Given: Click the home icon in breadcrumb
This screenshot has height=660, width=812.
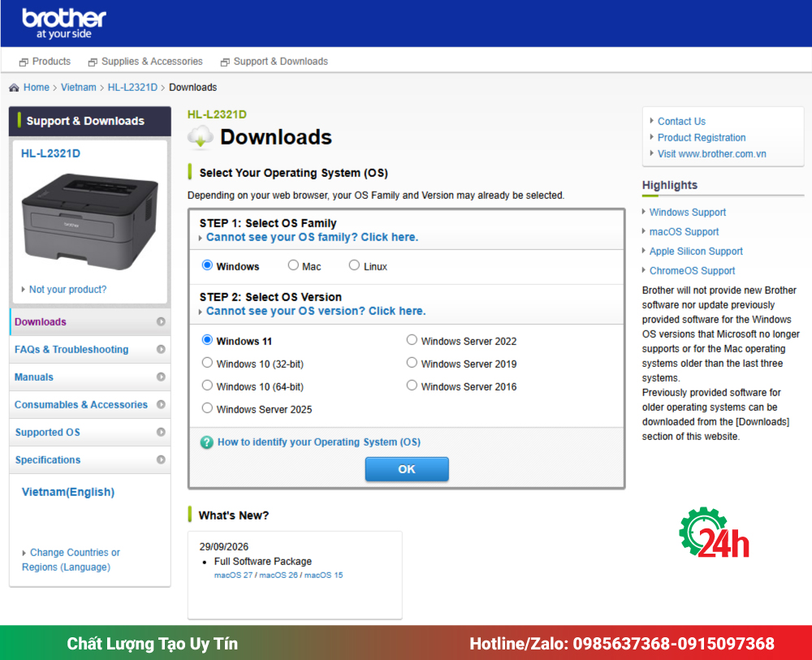Looking at the screenshot, I should (x=14, y=88).
